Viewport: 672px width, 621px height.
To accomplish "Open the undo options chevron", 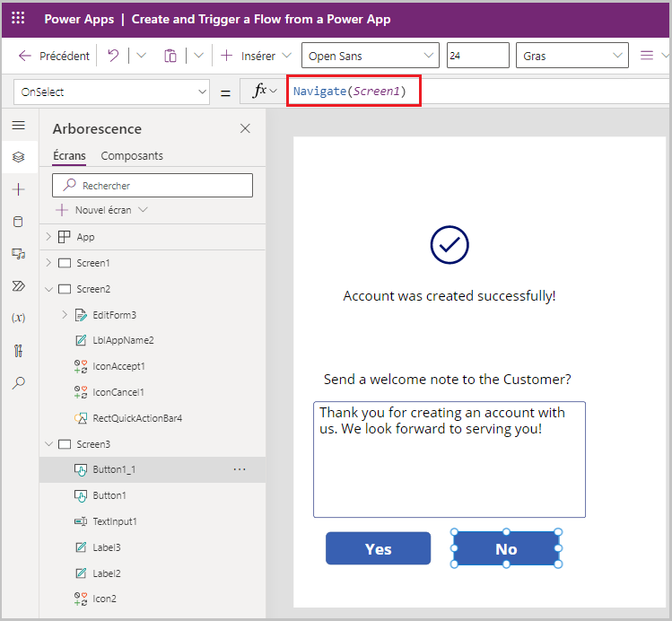I will point(141,56).
